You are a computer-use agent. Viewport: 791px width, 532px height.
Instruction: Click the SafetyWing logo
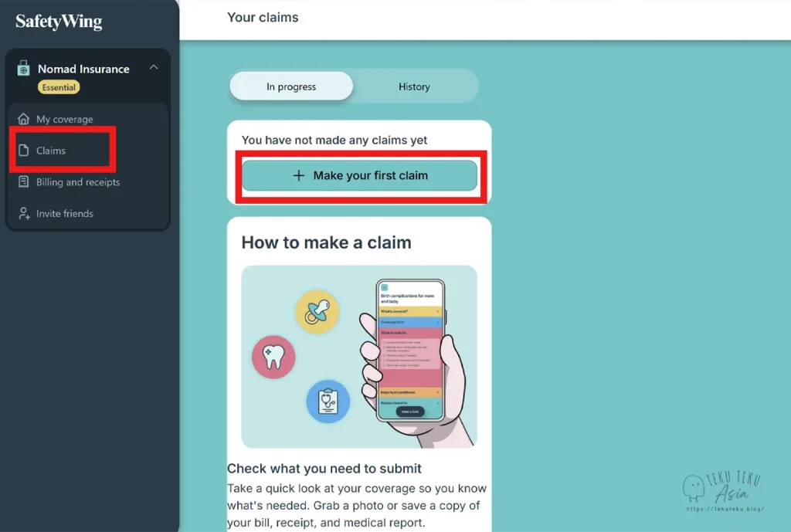(59, 22)
